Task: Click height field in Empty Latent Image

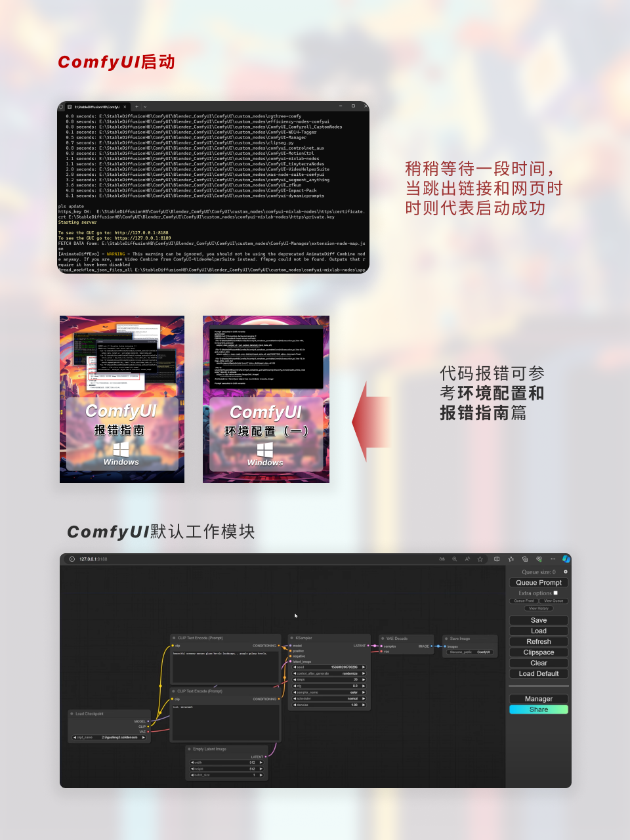Action: (227, 768)
